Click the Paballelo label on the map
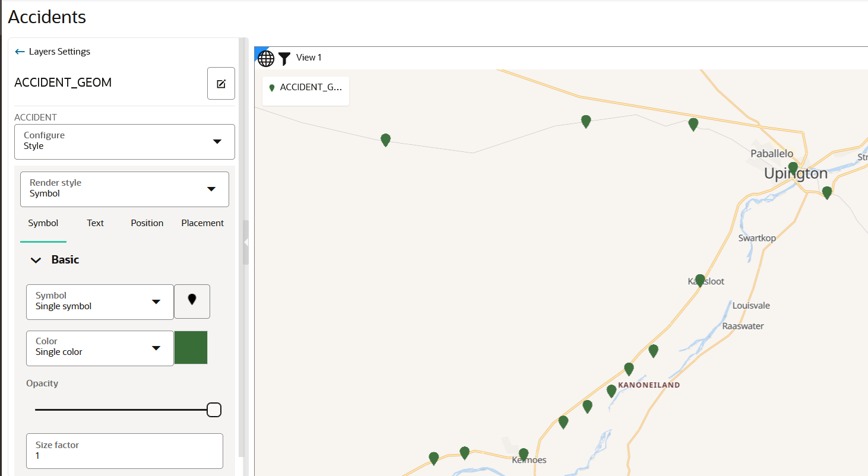Screen dimensions: 868x476 tap(772, 154)
